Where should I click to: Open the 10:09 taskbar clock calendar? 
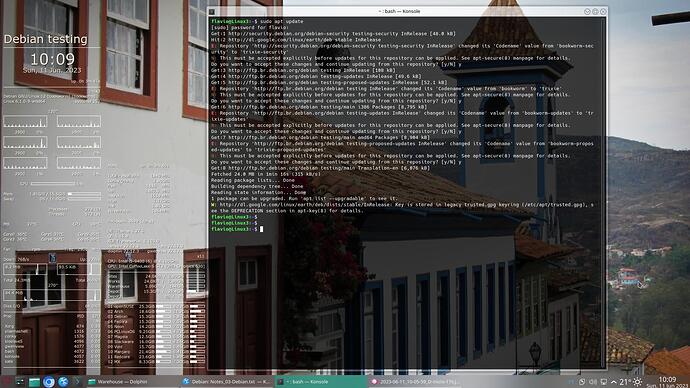668,382
